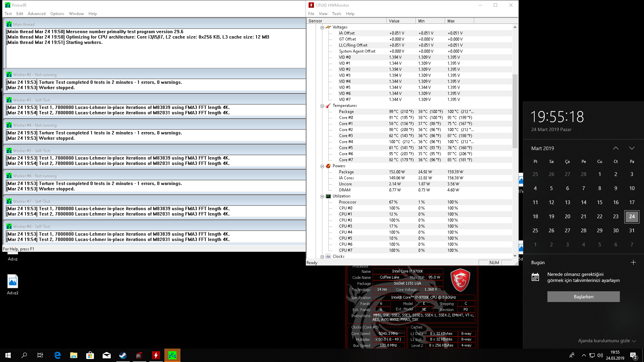
Task: Open the Tools menu in HWMonitor
Action: (x=336, y=14)
